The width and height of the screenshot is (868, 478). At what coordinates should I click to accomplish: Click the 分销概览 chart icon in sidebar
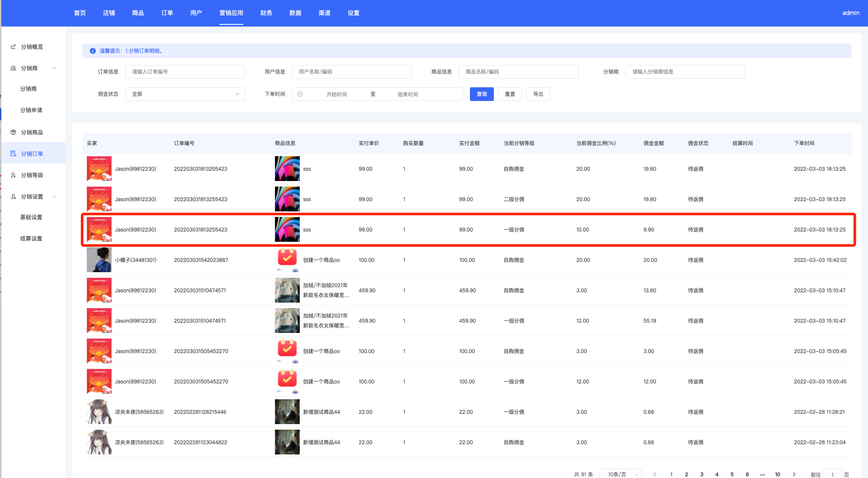pyautogui.click(x=13, y=47)
